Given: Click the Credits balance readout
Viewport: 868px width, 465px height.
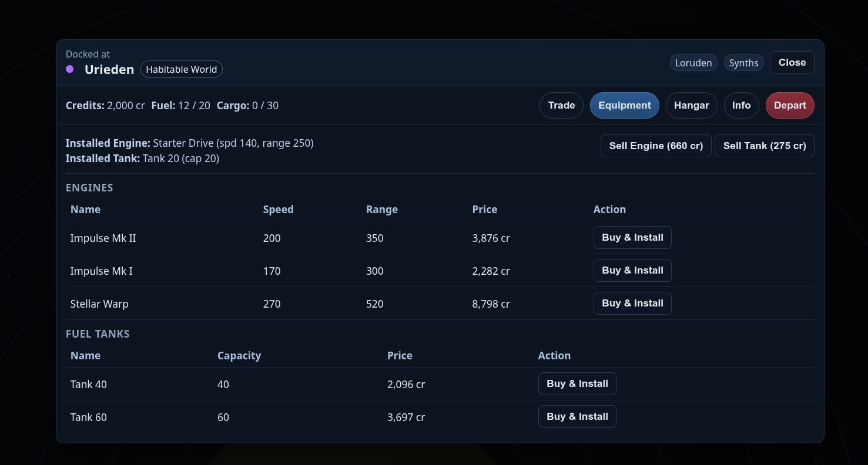Looking at the screenshot, I should 105,106.
